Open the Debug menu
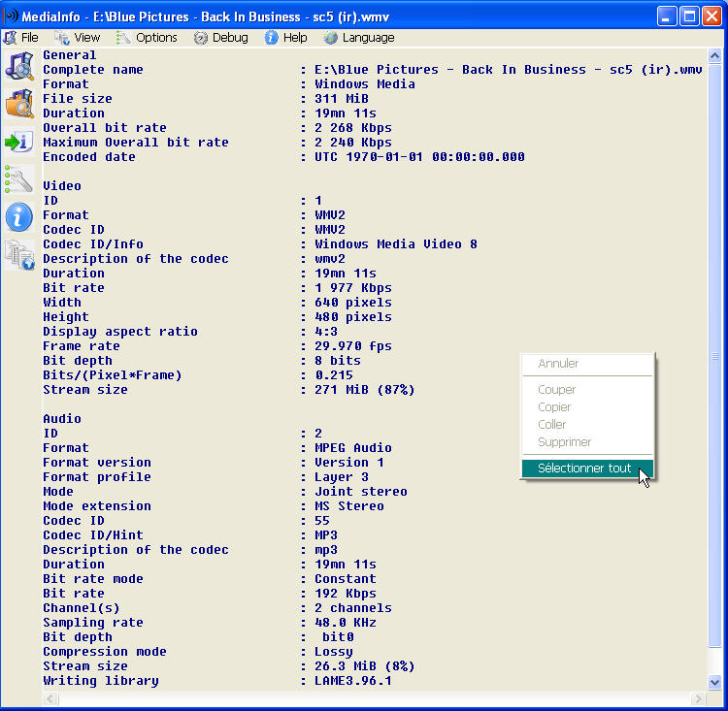Screen dimensions: 728x711 pyautogui.click(x=221, y=38)
